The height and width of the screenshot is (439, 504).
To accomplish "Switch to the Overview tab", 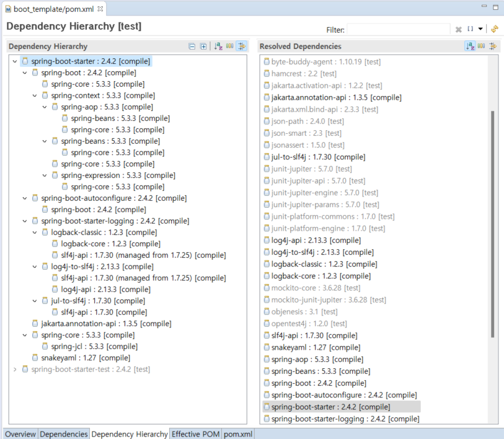I will coord(20,434).
